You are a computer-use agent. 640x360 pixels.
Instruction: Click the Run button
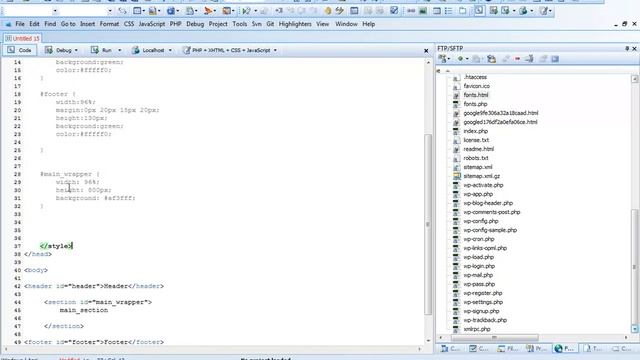101,50
